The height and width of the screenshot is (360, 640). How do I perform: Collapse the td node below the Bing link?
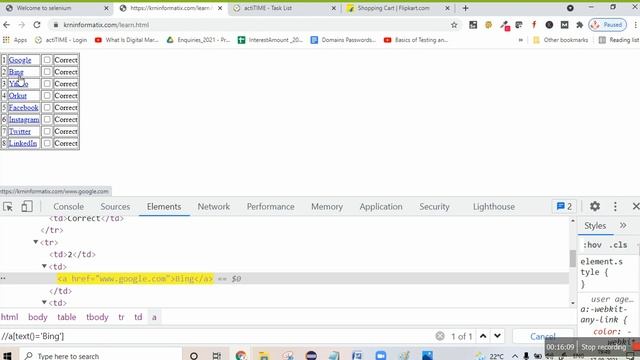(44, 302)
